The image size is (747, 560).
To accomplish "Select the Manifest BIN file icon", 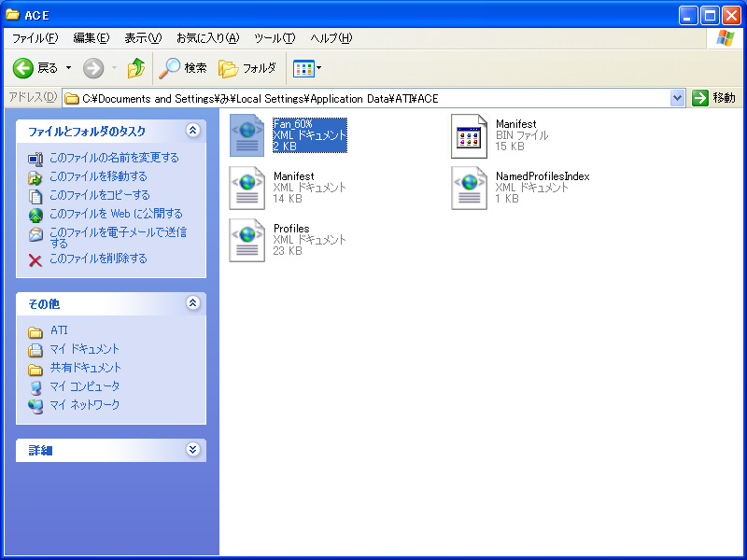I will tap(470, 135).
